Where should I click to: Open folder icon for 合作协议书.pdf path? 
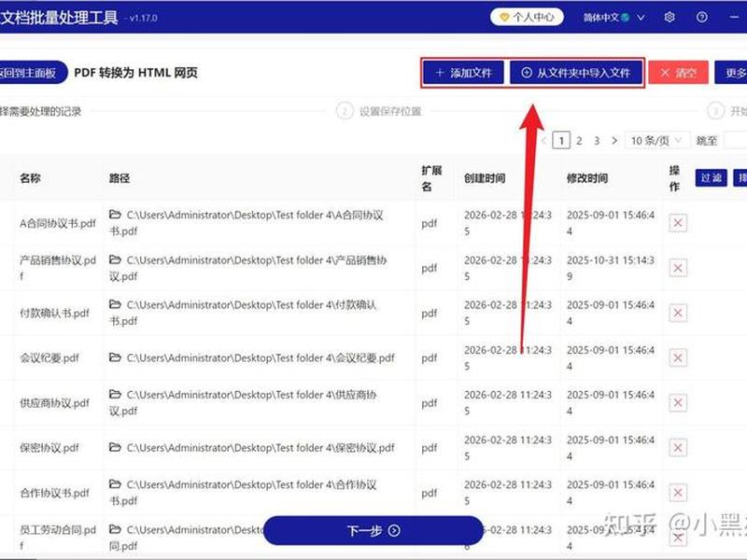(115, 483)
